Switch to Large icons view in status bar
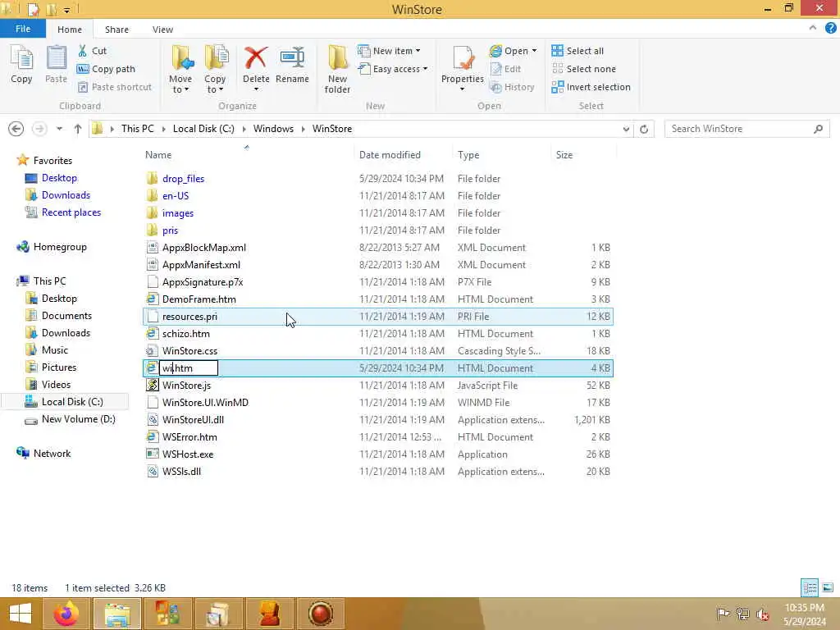840x630 pixels. (x=827, y=587)
